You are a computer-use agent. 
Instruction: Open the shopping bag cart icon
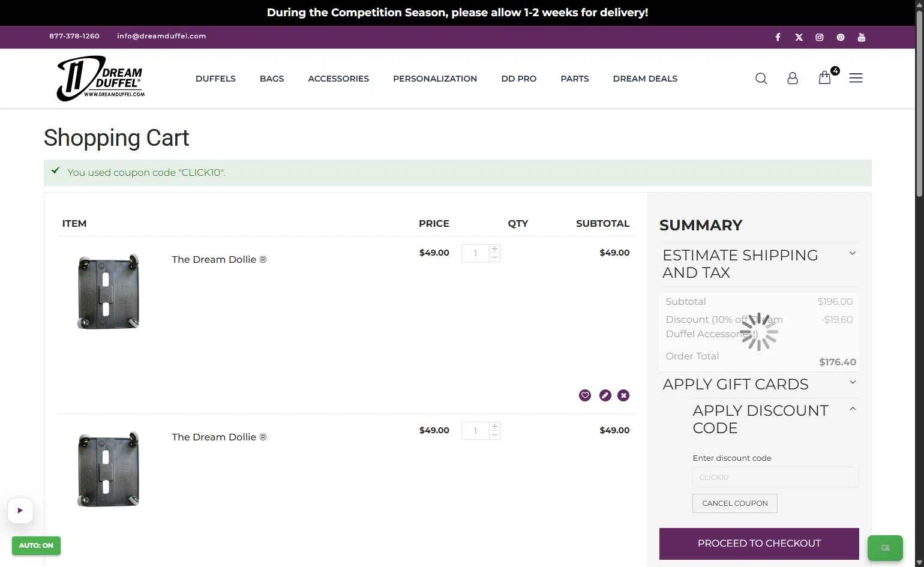825,78
